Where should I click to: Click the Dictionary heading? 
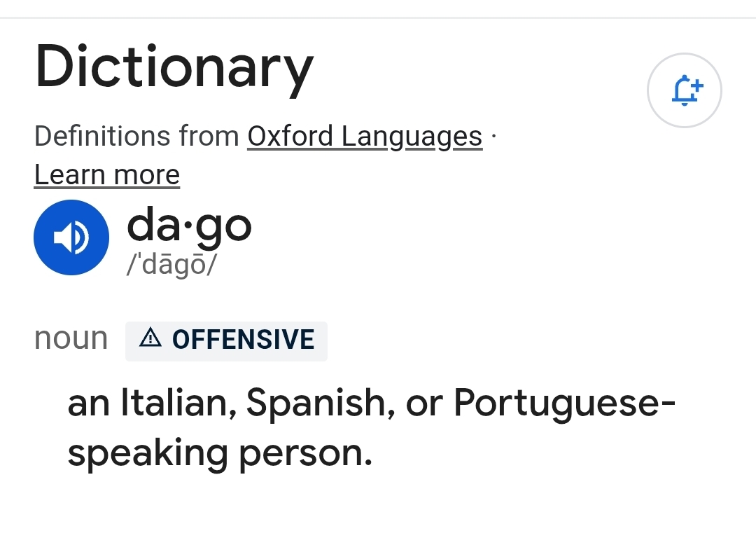tap(174, 67)
